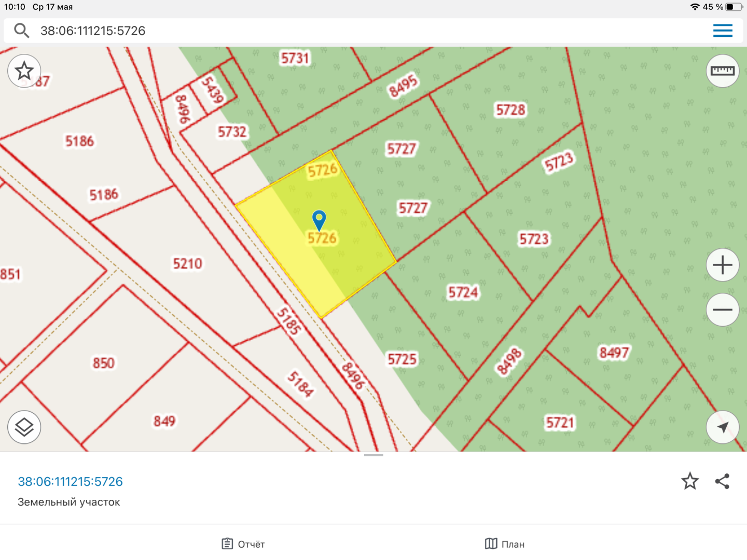Expand the info panel drag handle
Screen dimensions: 747x560
tap(374, 455)
